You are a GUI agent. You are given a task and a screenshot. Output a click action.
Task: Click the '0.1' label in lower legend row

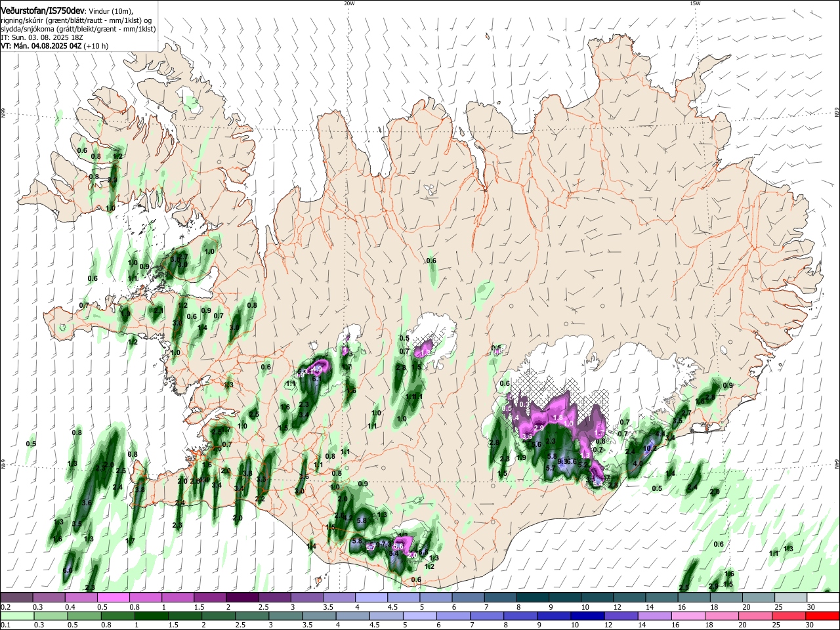(x=5, y=625)
